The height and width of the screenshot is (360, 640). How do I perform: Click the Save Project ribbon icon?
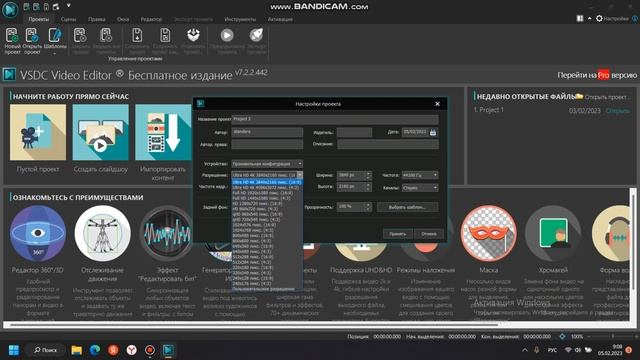point(137,36)
